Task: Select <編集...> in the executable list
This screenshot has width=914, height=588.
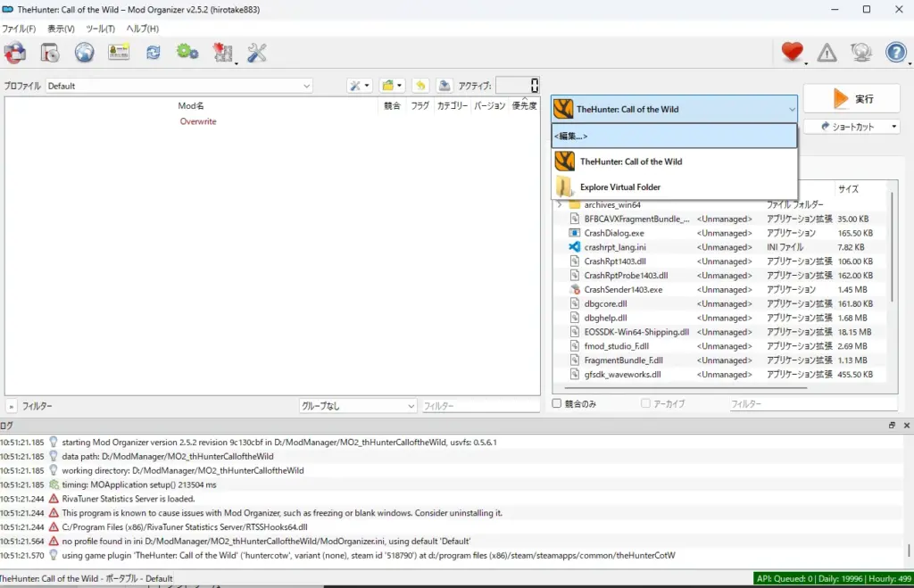Action: click(x=674, y=137)
